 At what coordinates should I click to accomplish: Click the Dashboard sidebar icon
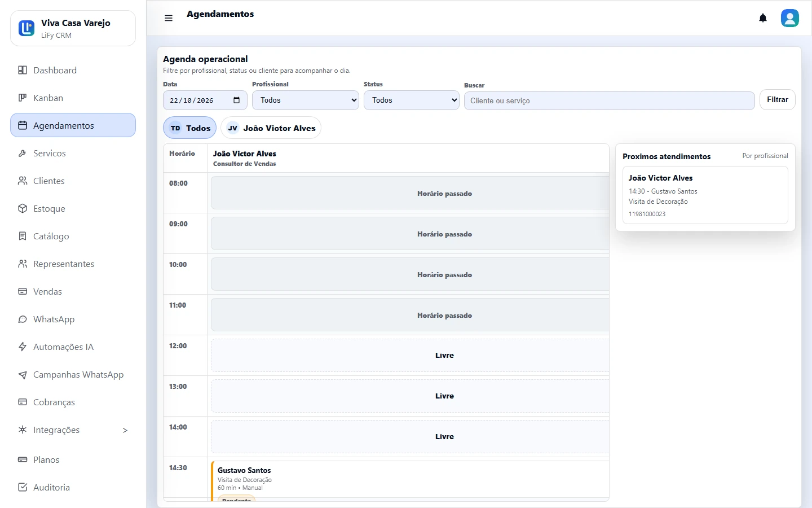pos(23,71)
